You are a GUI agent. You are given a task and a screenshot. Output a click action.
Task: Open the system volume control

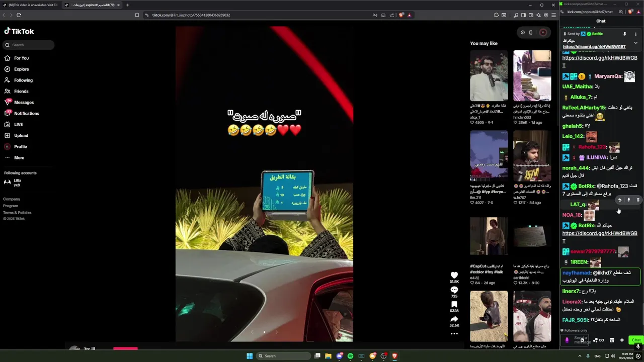pyautogui.click(x=613, y=356)
